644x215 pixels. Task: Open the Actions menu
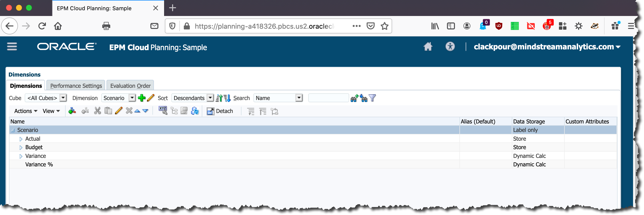pos(26,111)
